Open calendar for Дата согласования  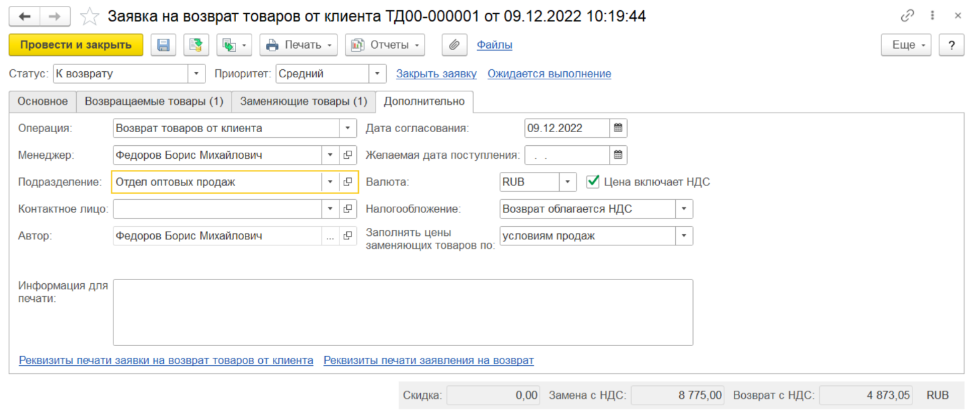[x=618, y=128]
